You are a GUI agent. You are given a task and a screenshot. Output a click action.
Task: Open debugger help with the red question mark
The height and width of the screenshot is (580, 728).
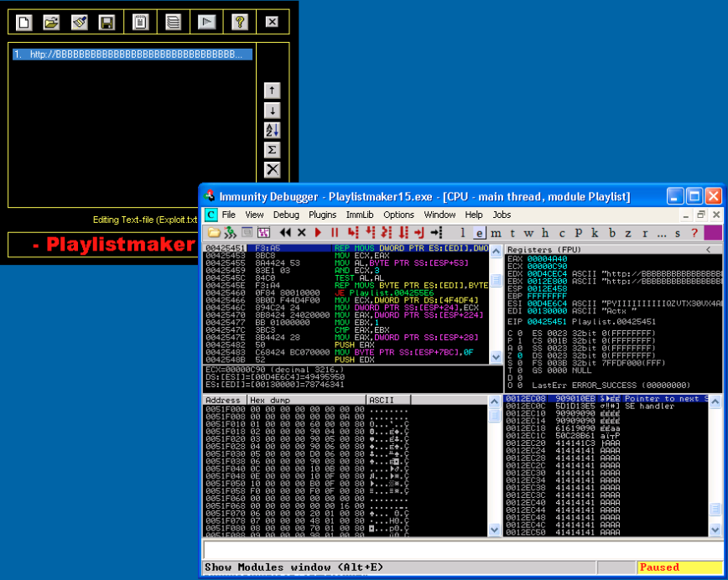click(x=694, y=233)
